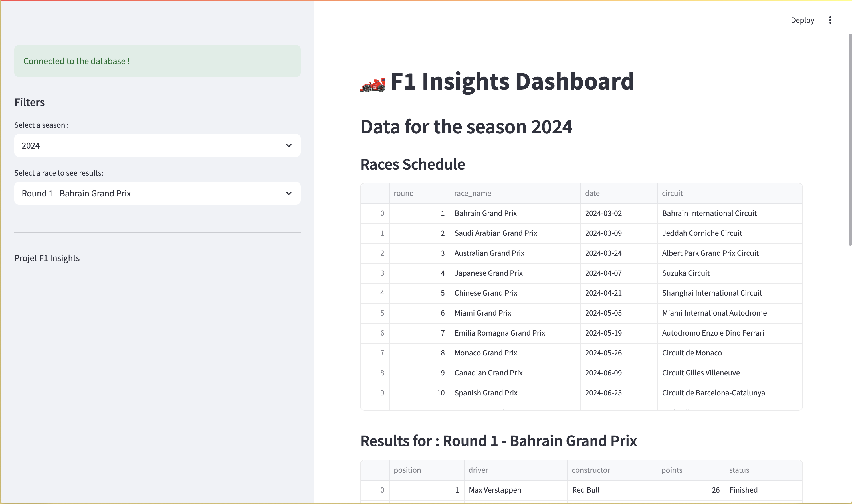Viewport: 852px width, 504px height.
Task: Sort by the position column header
Action: [427, 470]
